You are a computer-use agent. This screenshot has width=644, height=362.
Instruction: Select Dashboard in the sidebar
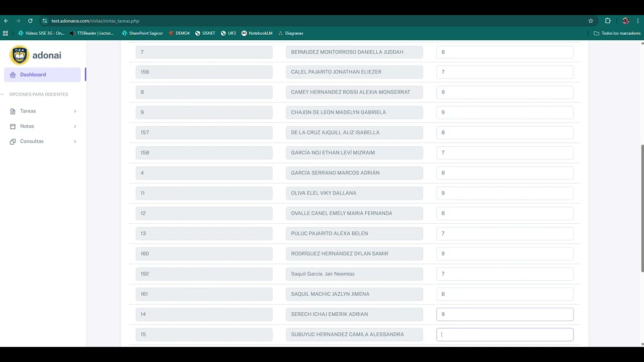[42, 74]
